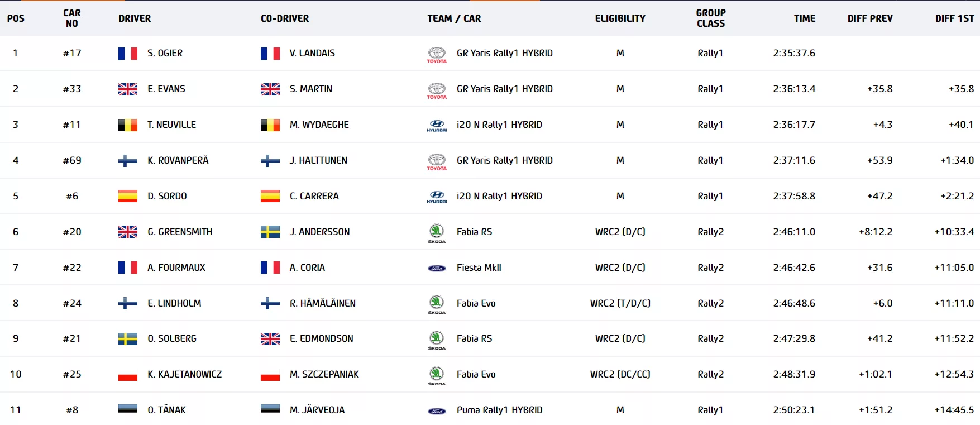Screen dimensions: 980x425
Task: Open co-driver V. Landais's name link
Action: 312,53
